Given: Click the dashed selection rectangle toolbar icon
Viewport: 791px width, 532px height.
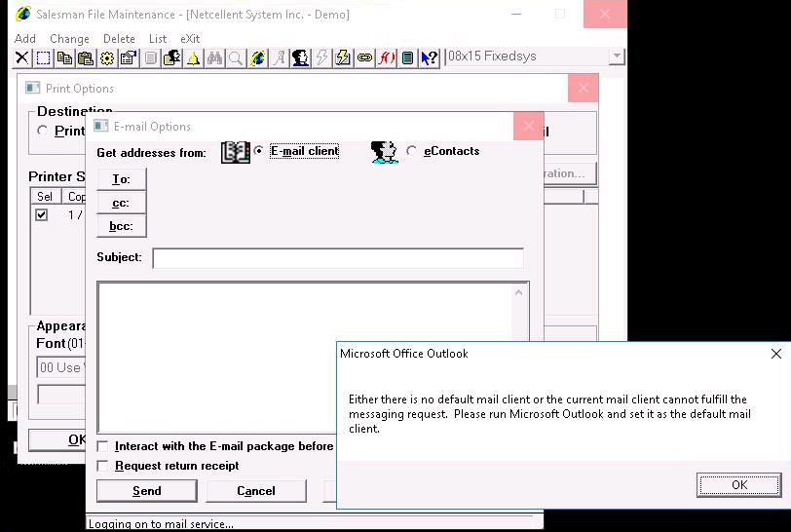Looking at the screenshot, I should tap(44, 58).
